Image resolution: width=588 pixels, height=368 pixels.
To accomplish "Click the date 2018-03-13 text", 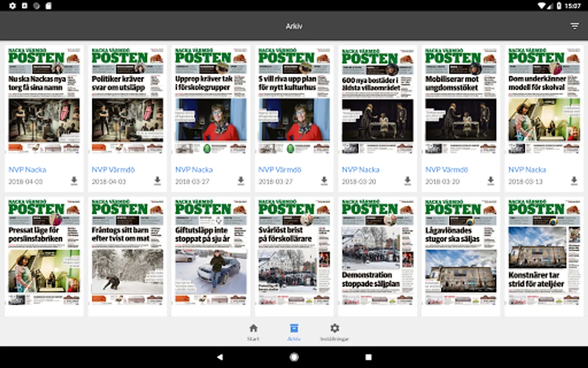I will (x=526, y=182).
